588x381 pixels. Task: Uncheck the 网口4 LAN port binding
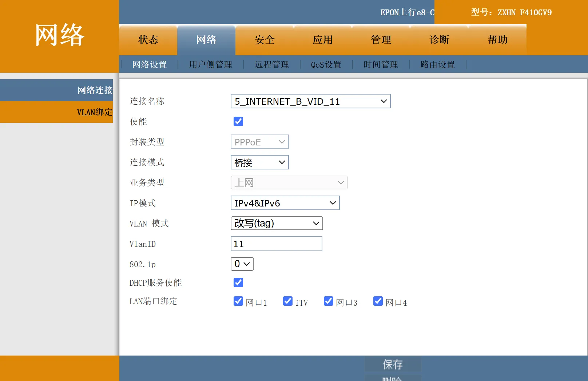click(x=378, y=301)
